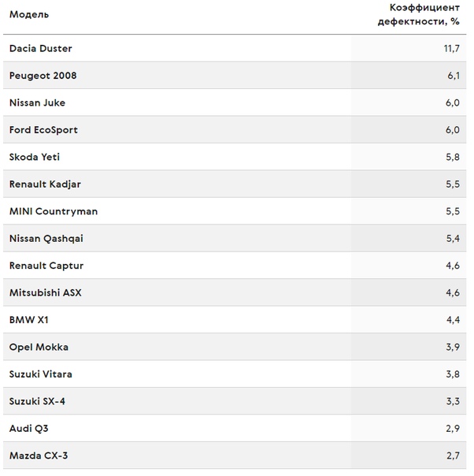This screenshot has height=476, width=474.
Task: Click the 2,7 value for Mazda CX-3
Action: tap(453, 456)
